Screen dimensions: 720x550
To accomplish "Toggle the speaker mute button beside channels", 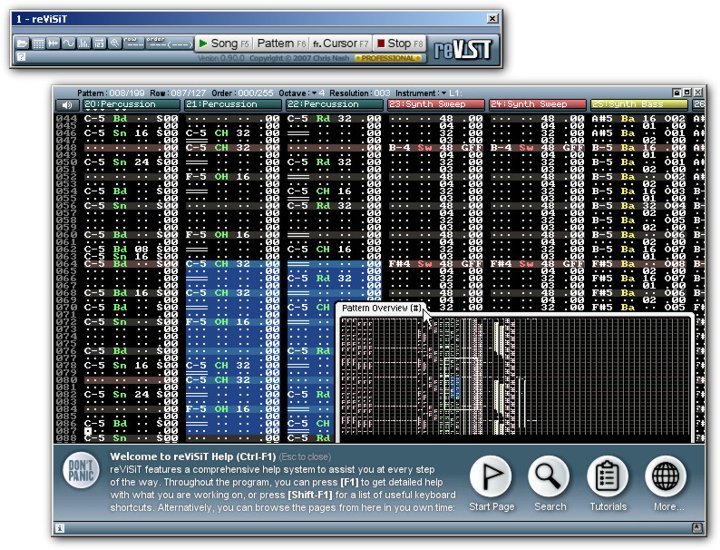I will click(67, 105).
